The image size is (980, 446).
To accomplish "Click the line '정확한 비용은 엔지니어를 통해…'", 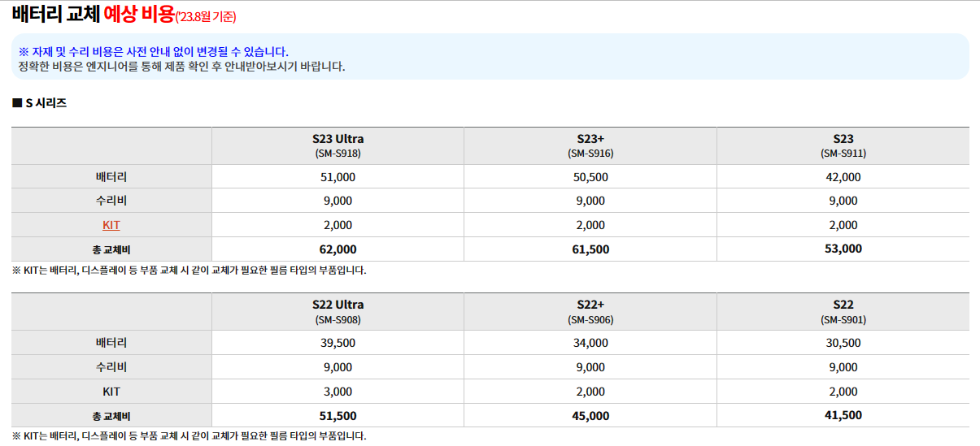I will tap(181, 67).
